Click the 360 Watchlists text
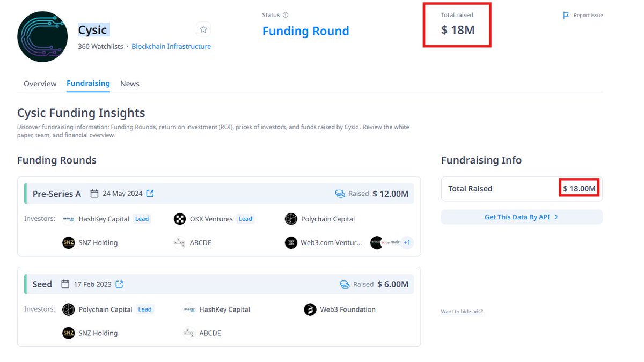Viewport: 644px width, 362px height. click(x=100, y=47)
